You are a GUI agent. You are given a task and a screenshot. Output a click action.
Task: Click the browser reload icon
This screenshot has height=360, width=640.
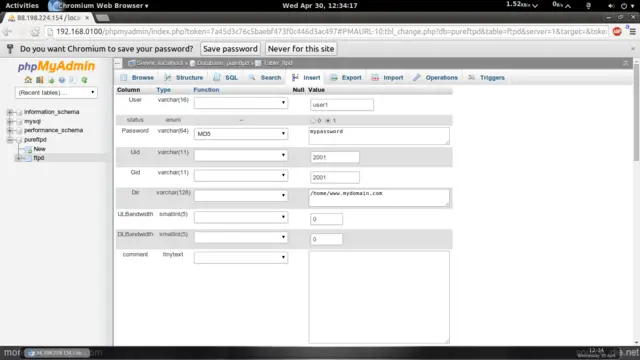[x=35, y=32]
